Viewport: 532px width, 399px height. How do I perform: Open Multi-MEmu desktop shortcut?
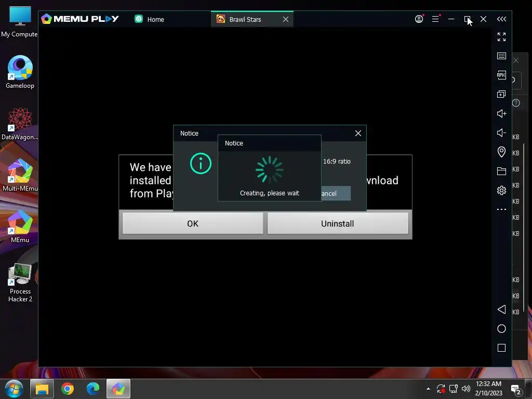pos(20,175)
